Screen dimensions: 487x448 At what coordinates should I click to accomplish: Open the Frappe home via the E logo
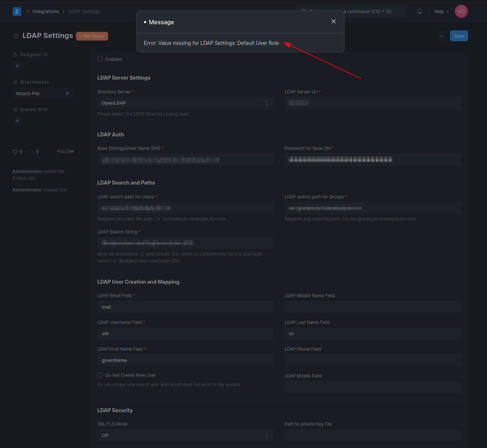17,11
